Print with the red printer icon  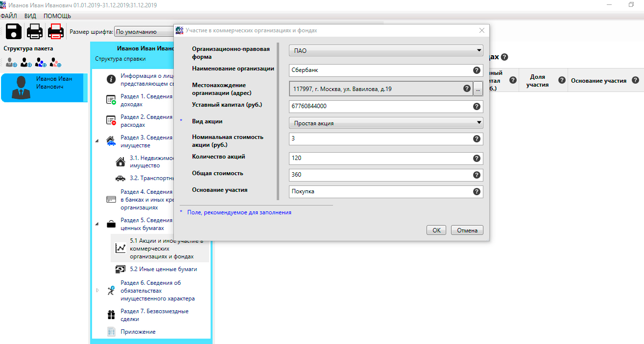click(55, 31)
